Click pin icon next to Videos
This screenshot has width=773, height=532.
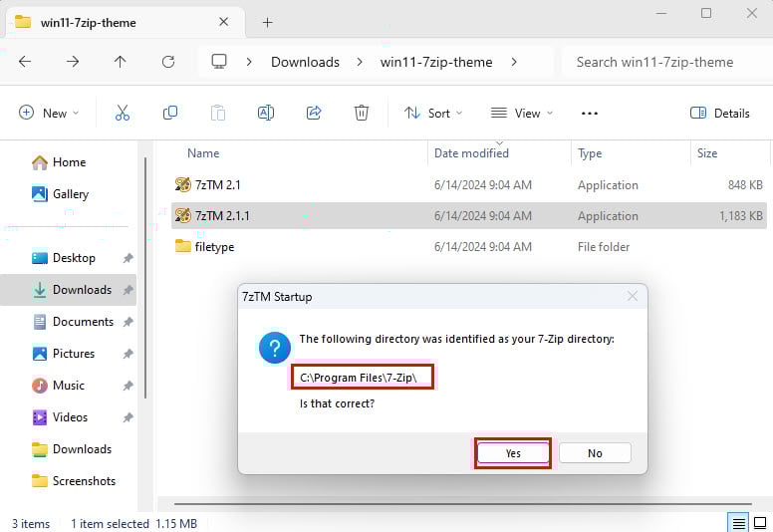129,417
